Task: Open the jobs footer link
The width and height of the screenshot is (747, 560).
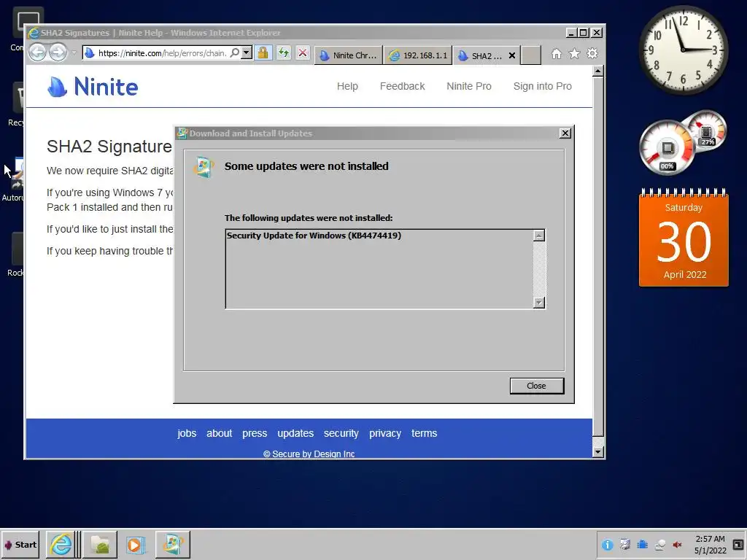Action: (x=187, y=433)
